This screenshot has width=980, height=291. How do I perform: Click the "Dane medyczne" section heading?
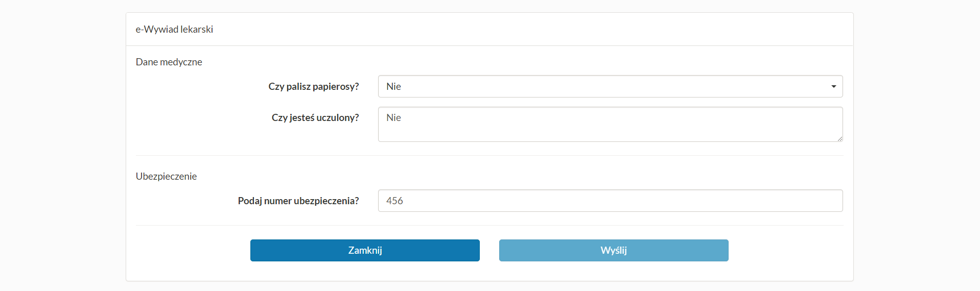[169, 62]
